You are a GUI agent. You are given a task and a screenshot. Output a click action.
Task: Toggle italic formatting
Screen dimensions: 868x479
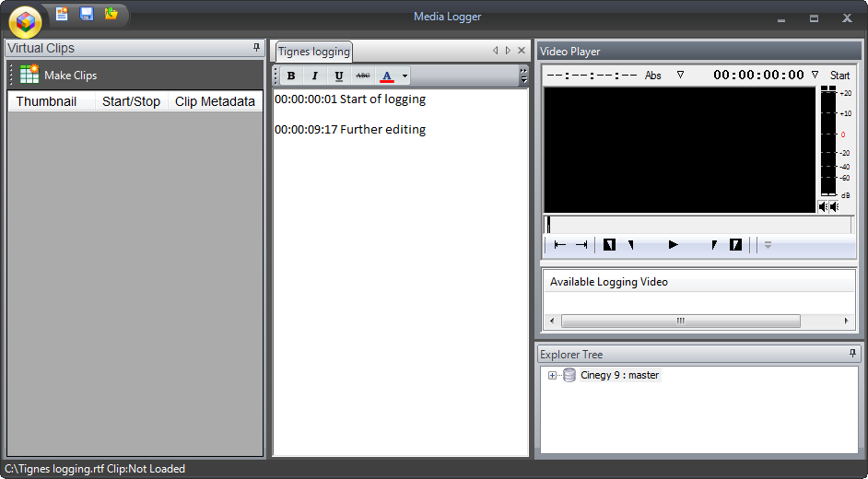pos(315,76)
